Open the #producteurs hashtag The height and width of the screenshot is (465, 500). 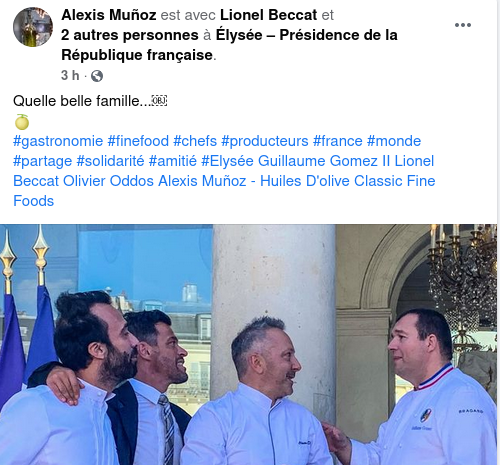pyautogui.click(x=265, y=141)
